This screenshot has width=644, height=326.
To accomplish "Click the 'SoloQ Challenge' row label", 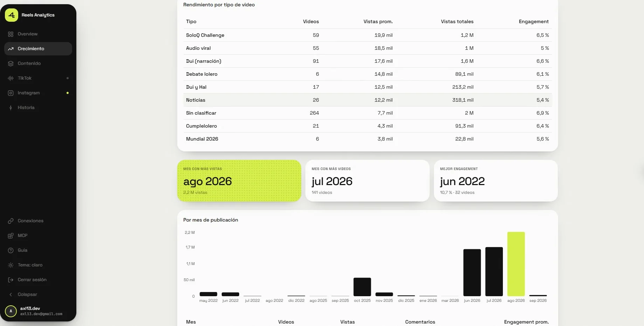I will [x=205, y=35].
